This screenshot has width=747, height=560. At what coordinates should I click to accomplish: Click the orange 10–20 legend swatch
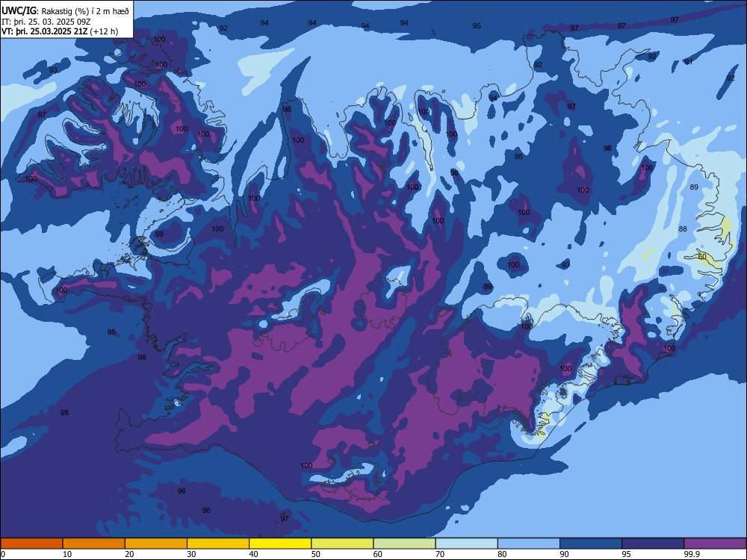[x=94, y=544]
